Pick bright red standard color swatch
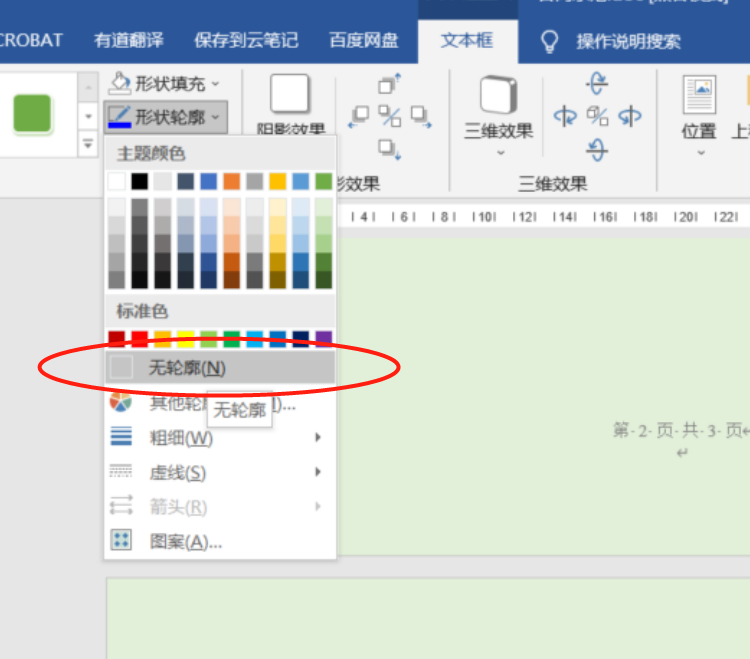 coord(140,339)
